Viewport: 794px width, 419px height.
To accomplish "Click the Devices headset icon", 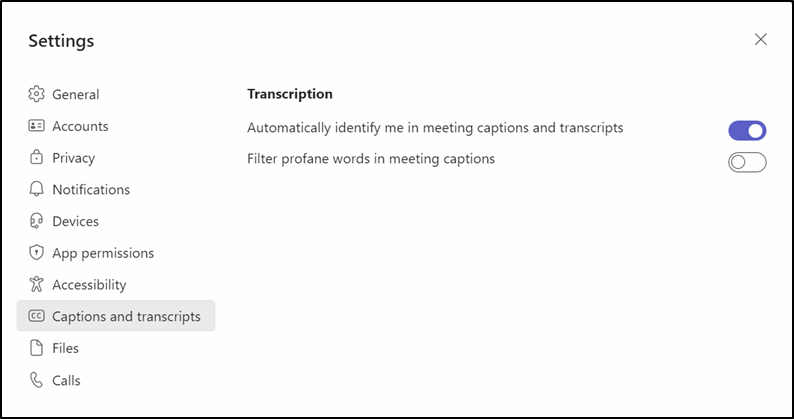I will point(36,221).
